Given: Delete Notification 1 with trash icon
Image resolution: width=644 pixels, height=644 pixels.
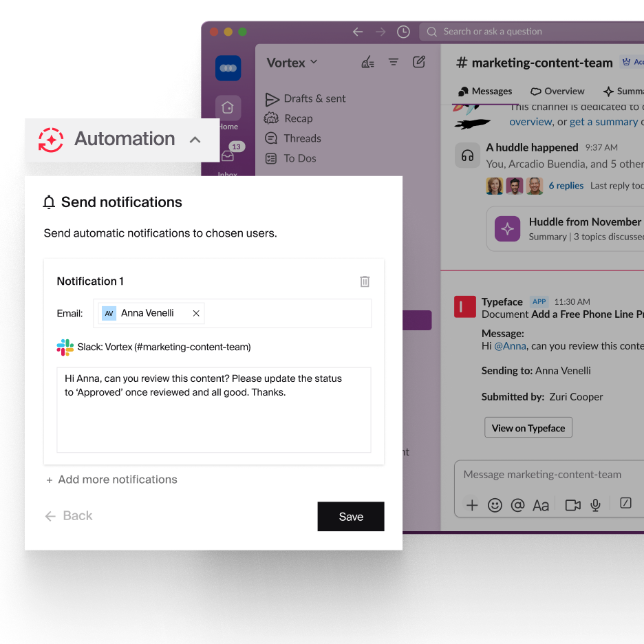Looking at the screenshot, I should tap(365, 281).
